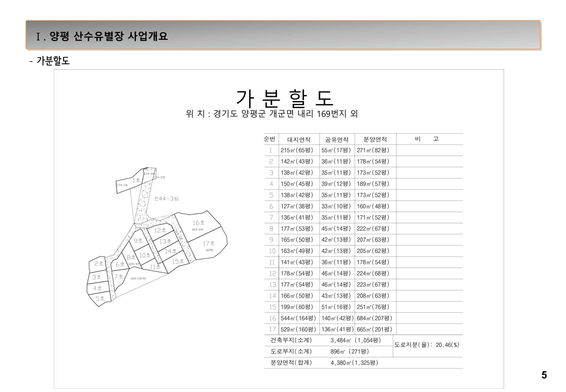Viewport: 566px width, 392px height.
Task: Click lot '2호' on the map
Action: coord(99,264)
